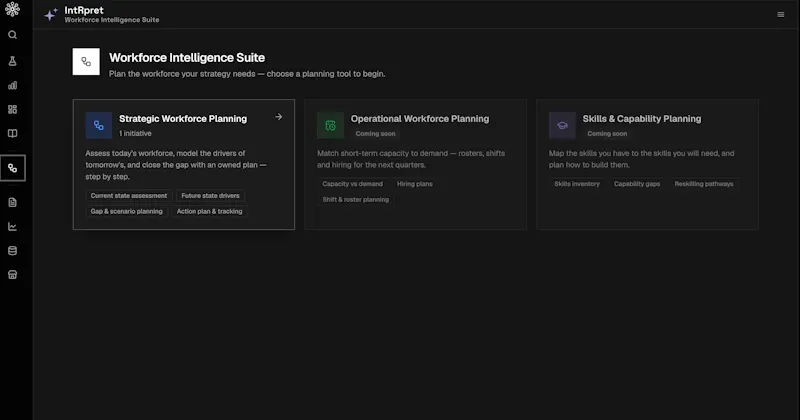Open the grid dashboard icon in the sidebar
This screenshot has width=800, height=420.
12,109
